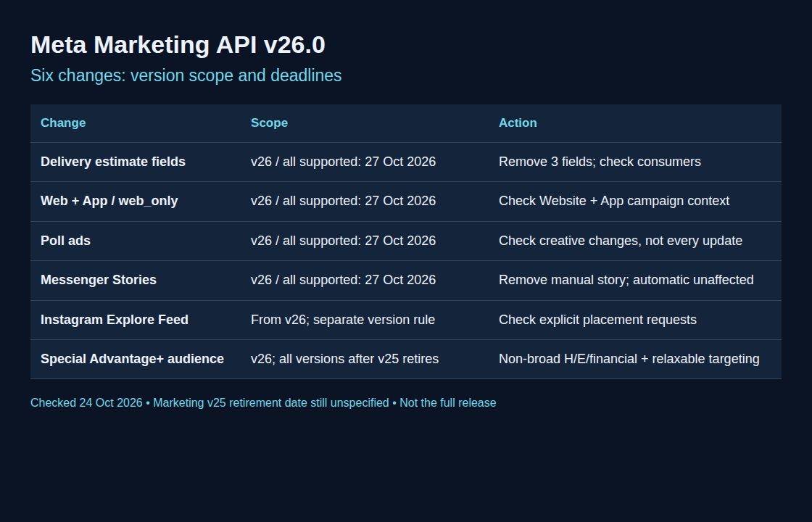Screen dimensions: 812x522
Task: Click the 'Change' column header
Action: click(63, 123)
